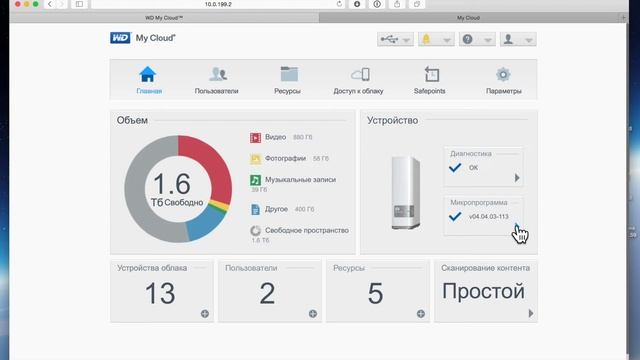Click the Ресурсы count 5
640x360 pixels.
tap(376, 293)
